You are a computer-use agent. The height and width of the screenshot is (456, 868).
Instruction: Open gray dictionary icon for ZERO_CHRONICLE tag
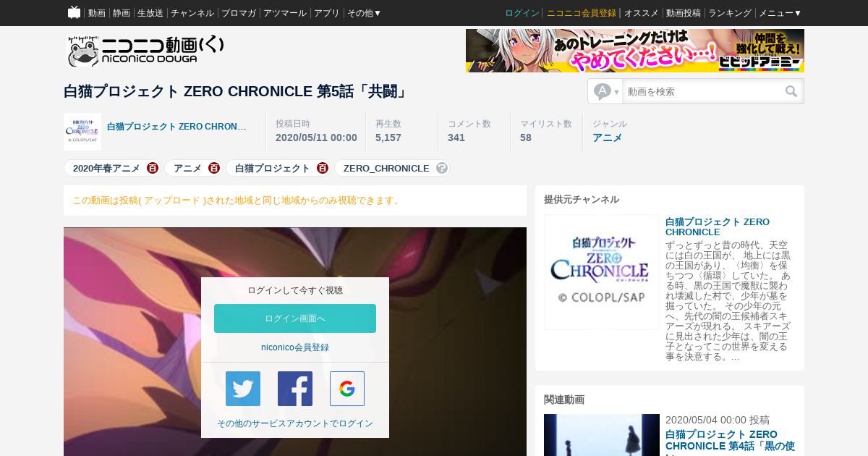[x=442, y=168]
